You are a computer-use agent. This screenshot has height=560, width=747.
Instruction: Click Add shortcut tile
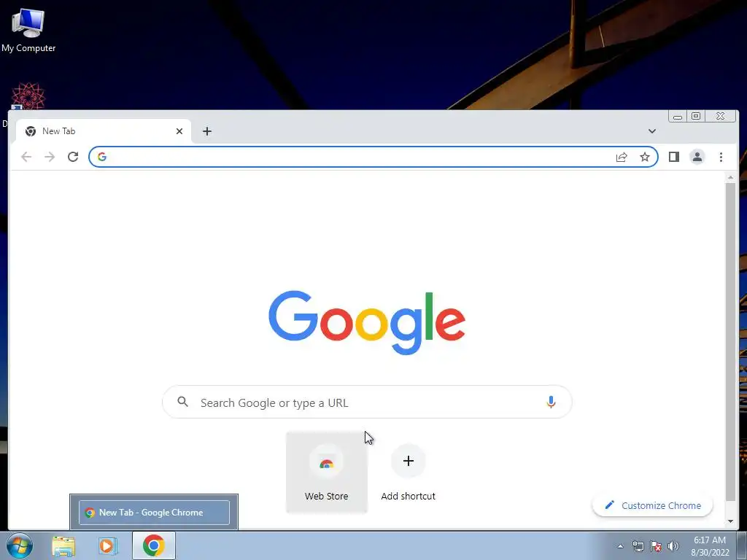(x=409, y=472)
